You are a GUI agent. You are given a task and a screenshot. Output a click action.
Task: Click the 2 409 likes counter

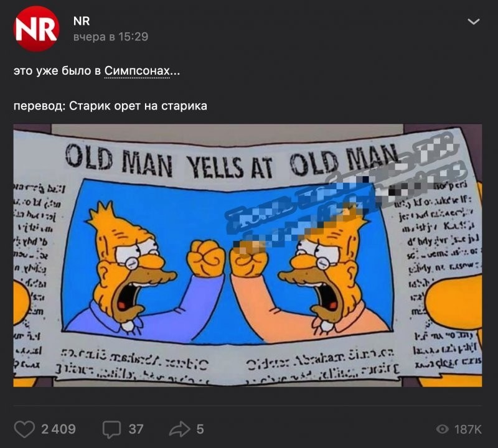(x=59, y=429)
